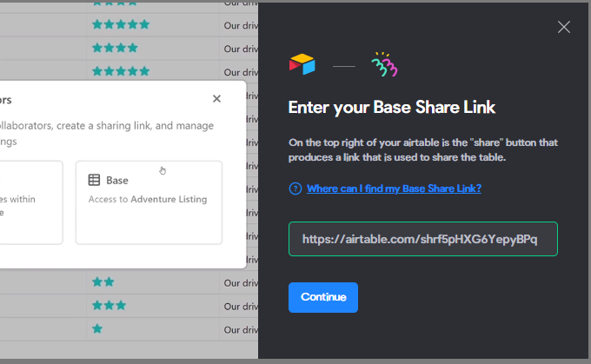Click 'Enter your Base Share Link' heading
This screenshot has width=591, height=364.
392,108
